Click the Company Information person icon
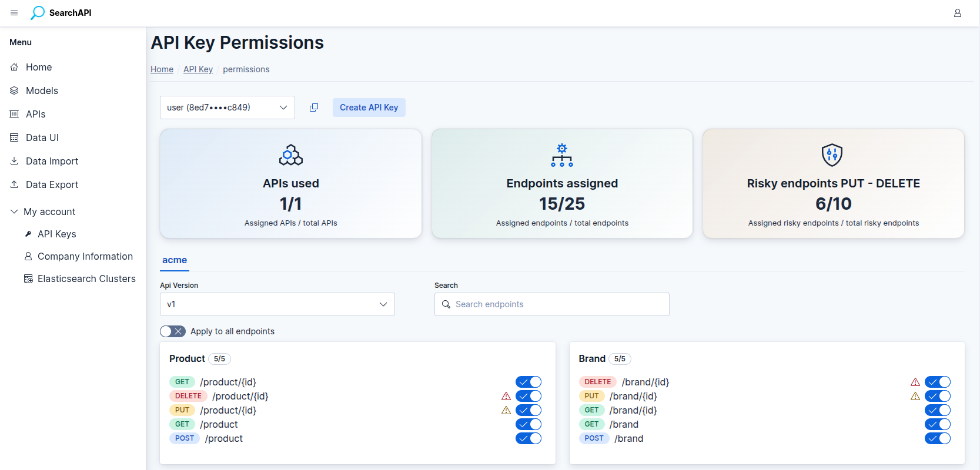Screen dimensions: 980x470 28,256
